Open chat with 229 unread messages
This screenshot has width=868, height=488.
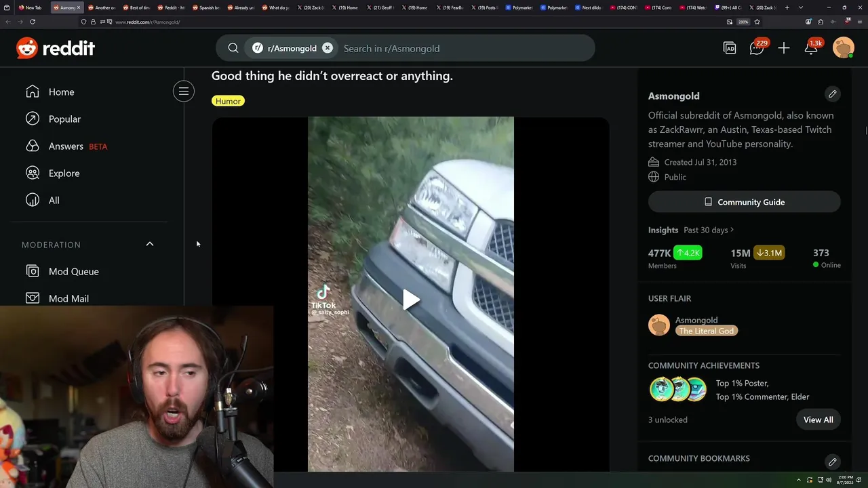[x=757, y=48]
